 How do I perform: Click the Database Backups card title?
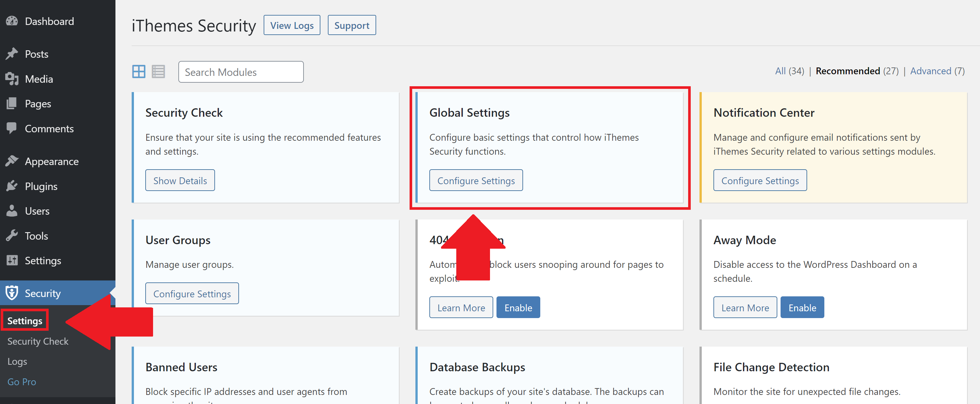[x=477, y=367]
